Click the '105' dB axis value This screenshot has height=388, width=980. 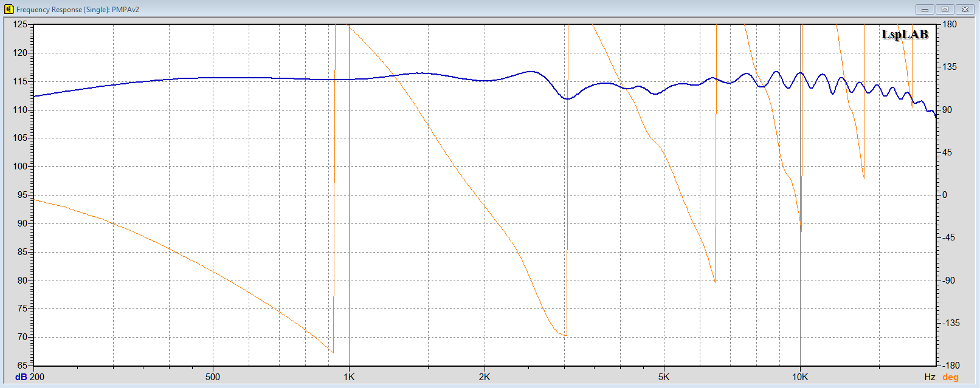tap(20, 138)
